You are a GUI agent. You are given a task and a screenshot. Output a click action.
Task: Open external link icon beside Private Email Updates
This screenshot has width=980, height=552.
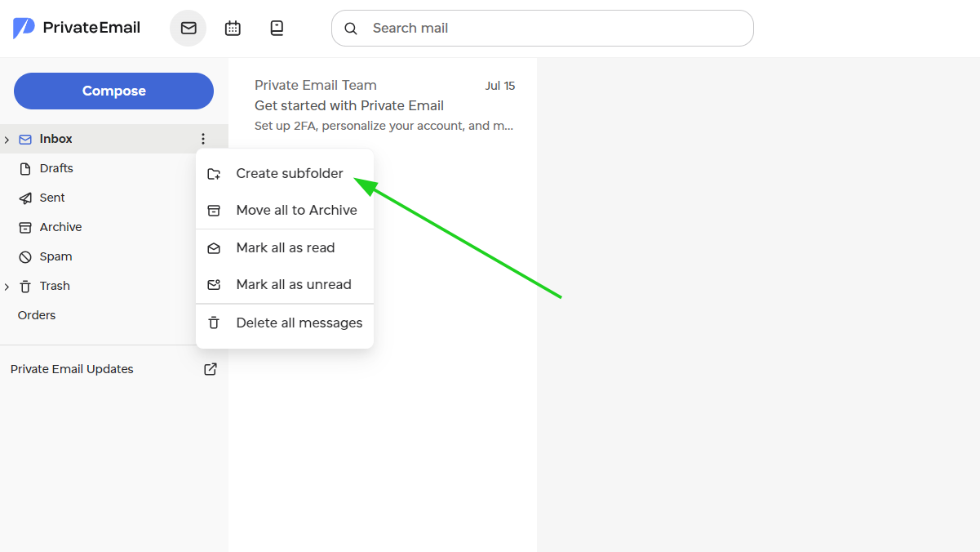click(211, 369)
